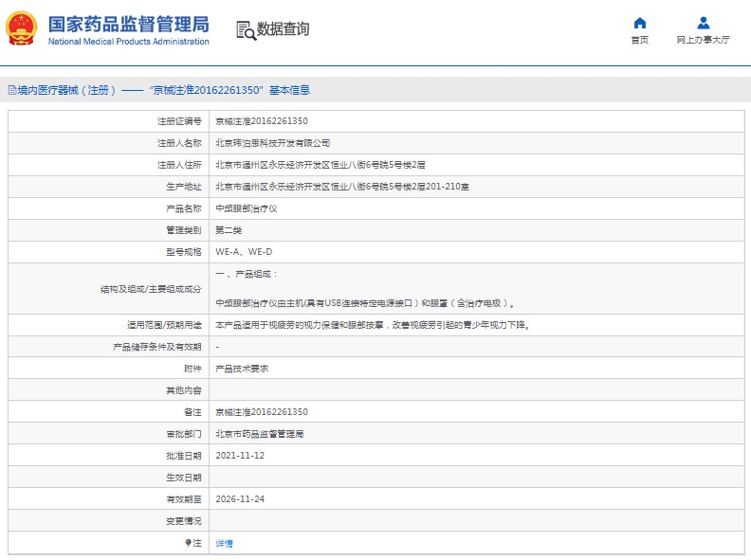751x560 pixels.
Task: Click the 管理类别 label cell
Action: click(x=109, y=230)
